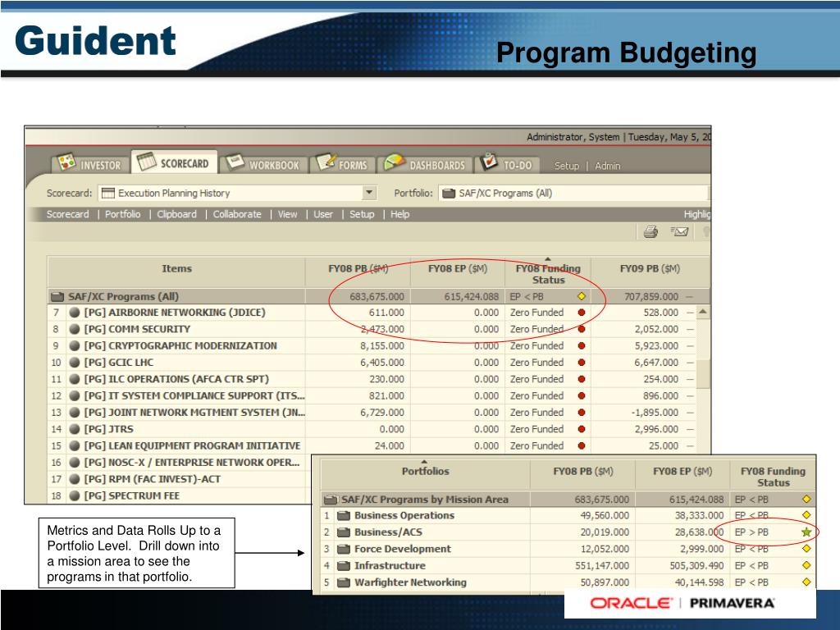Viewport: 840px width, 630px height.
Task: Open the View menu
Action: point(288,214)
